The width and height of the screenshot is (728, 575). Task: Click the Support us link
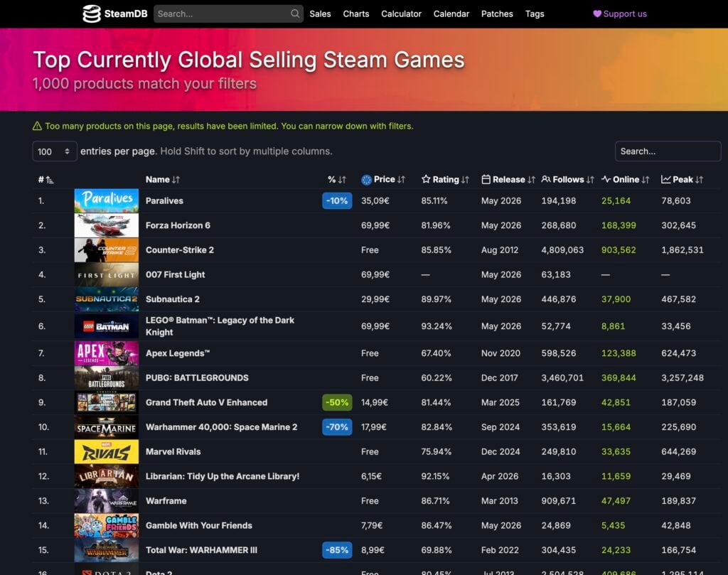tap(620, 14)
